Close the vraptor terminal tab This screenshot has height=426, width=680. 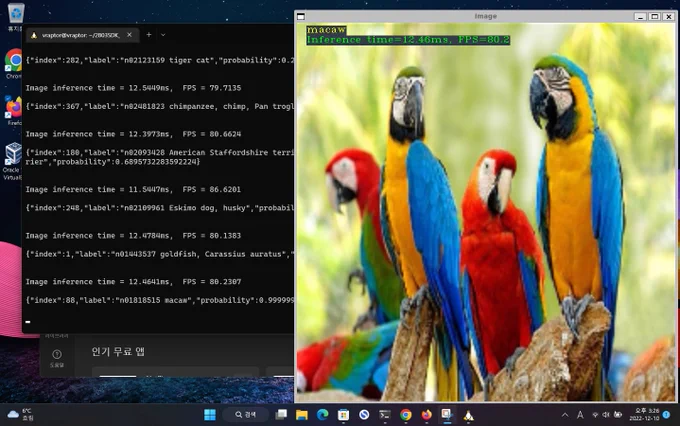tap(129, 35)
